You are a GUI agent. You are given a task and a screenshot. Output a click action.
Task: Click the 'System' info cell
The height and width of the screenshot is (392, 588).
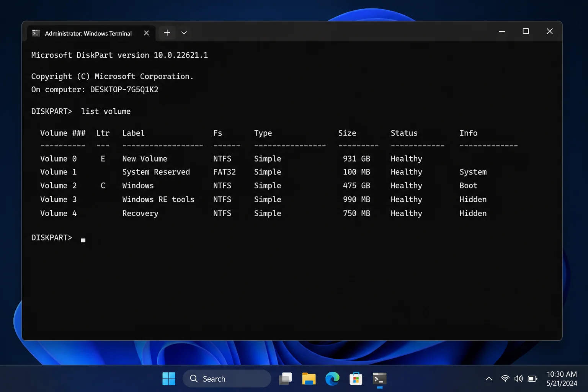(473, 172)
